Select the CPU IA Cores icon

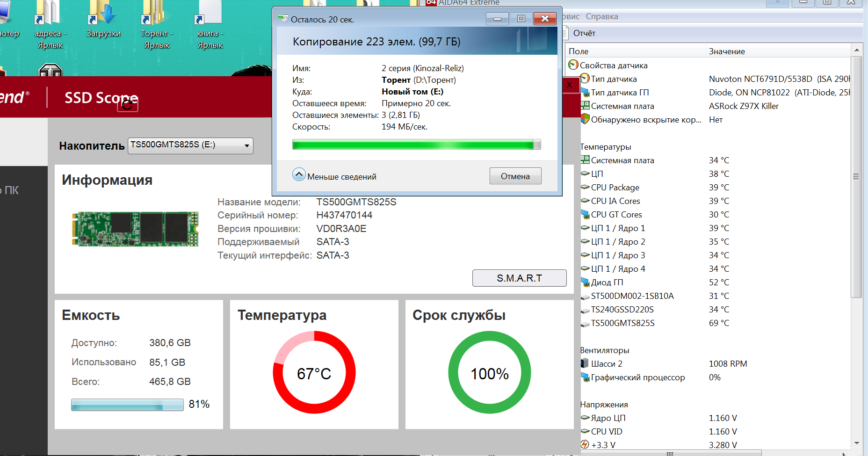pos(585,201)
